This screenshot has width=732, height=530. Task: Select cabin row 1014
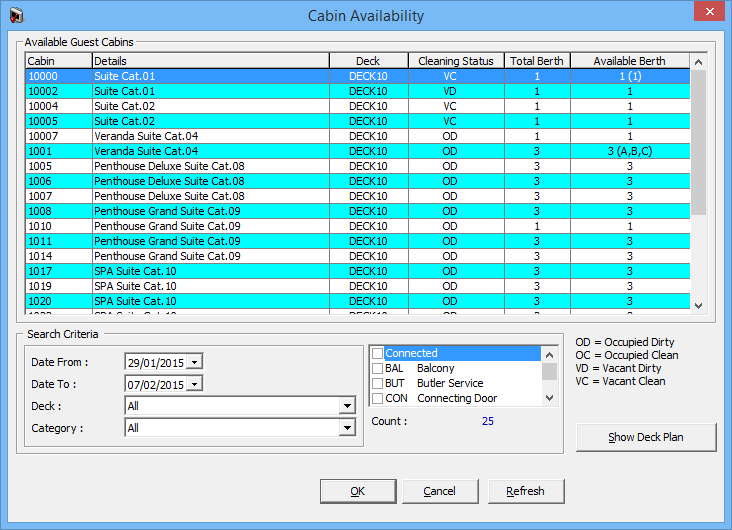point(358,256)
